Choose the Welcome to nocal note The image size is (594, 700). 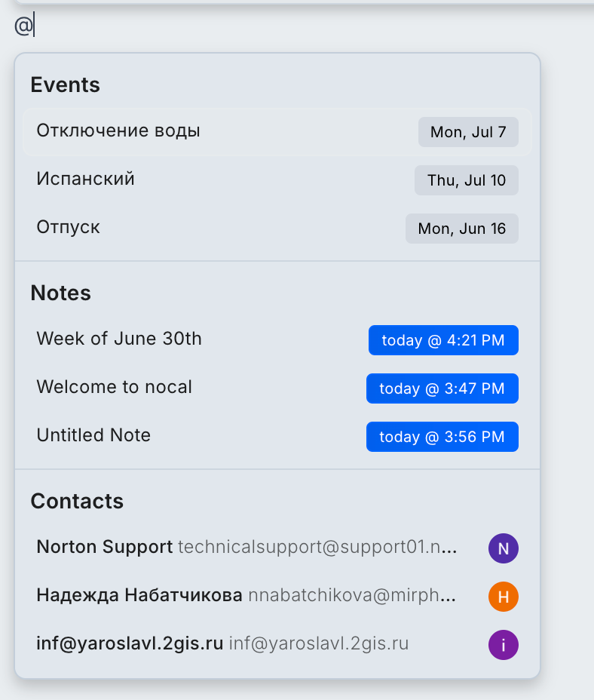(x=277, y=388)
